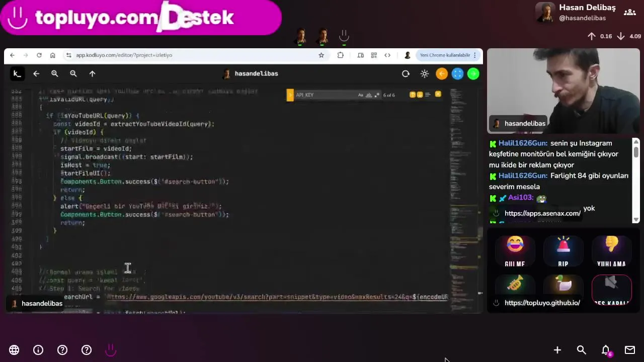Click the up arrow in editor toolbar

pyautogui.click(x=92, y=74)
